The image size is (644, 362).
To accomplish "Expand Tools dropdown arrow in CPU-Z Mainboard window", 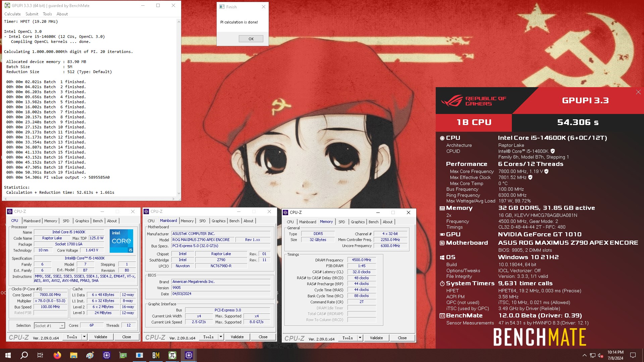I will point(221,337).
